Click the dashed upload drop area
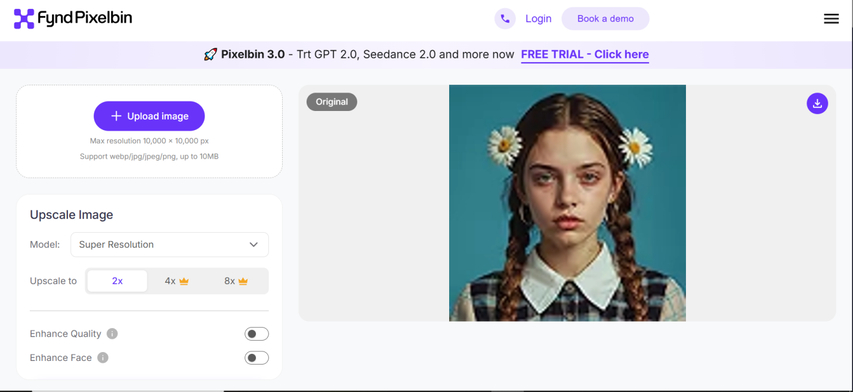853x392 pixels. [149, 131]
